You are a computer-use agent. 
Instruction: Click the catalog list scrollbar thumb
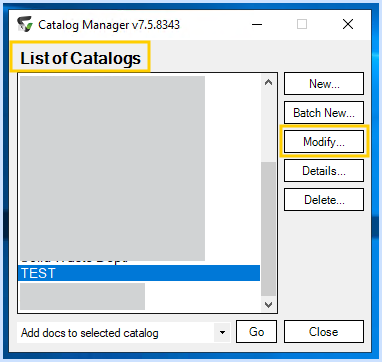coord(268,229)
